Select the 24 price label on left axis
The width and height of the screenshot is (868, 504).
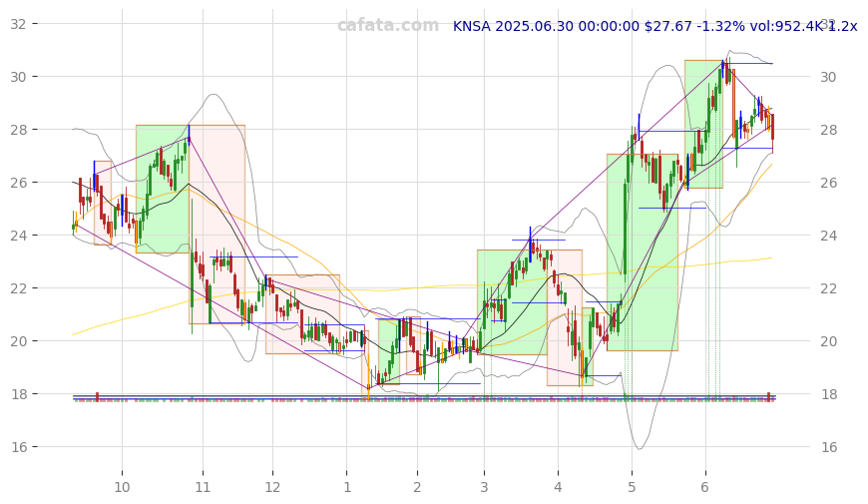[x=18, y=236]
